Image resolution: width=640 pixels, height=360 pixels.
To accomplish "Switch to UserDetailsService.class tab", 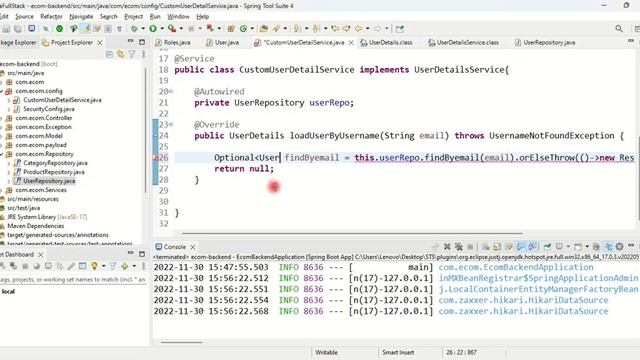I will coord(463,42).
